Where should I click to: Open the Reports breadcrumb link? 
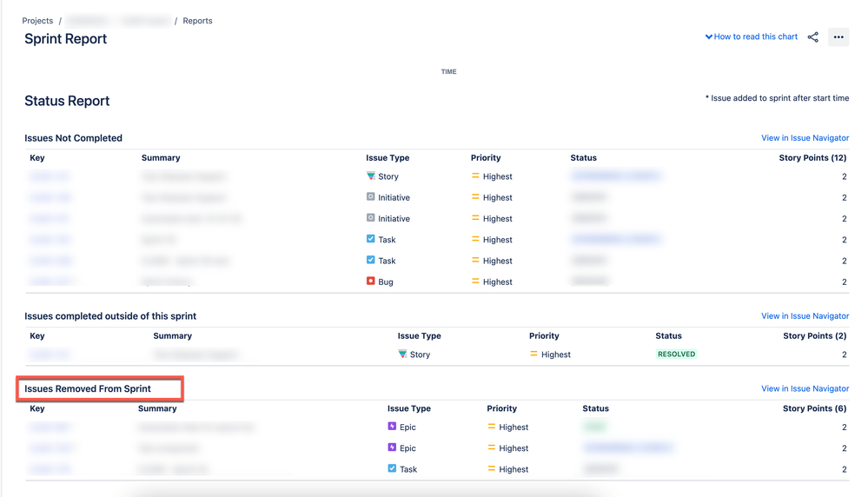pyautogui.click(x=197, y=21)
